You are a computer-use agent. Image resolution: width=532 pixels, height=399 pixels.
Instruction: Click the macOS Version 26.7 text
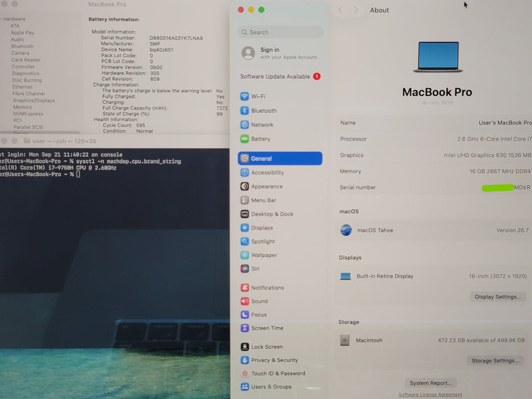click(x=512, y=230)
